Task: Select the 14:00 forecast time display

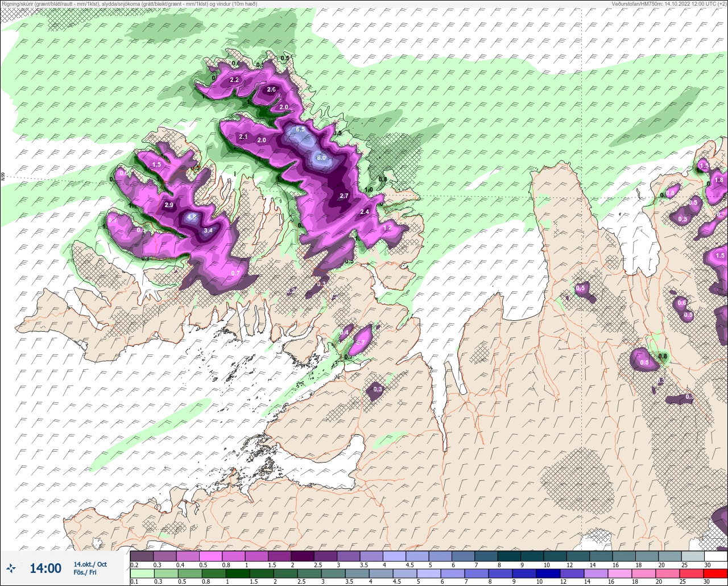Action: (45, 568)
